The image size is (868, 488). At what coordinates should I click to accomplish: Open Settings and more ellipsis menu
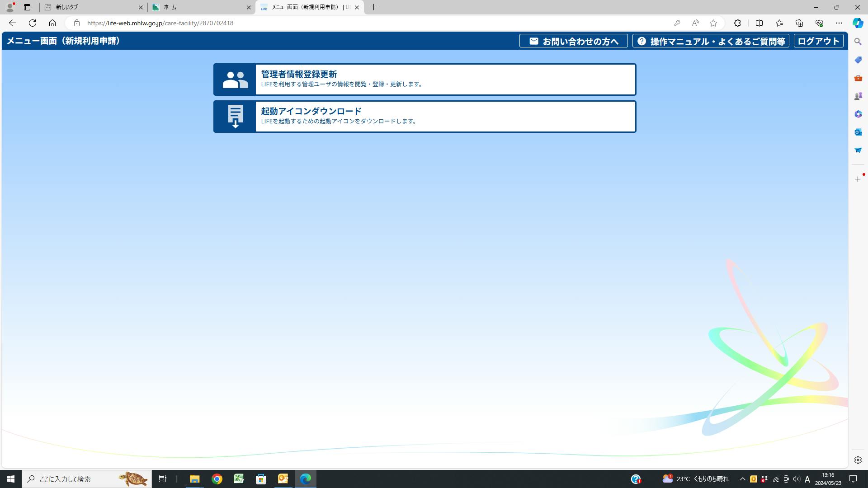pyautogui.click(x=839, y=23)
